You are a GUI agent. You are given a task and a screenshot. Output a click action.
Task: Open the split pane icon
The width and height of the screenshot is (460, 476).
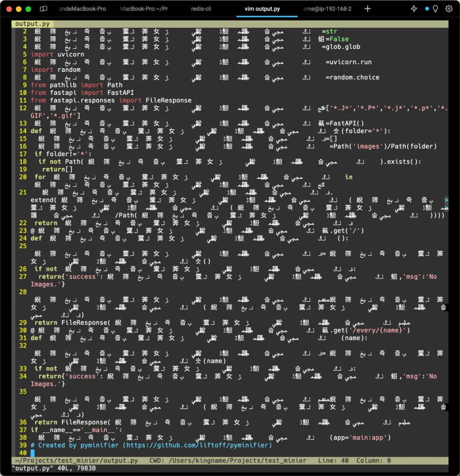tap(44, 9)
